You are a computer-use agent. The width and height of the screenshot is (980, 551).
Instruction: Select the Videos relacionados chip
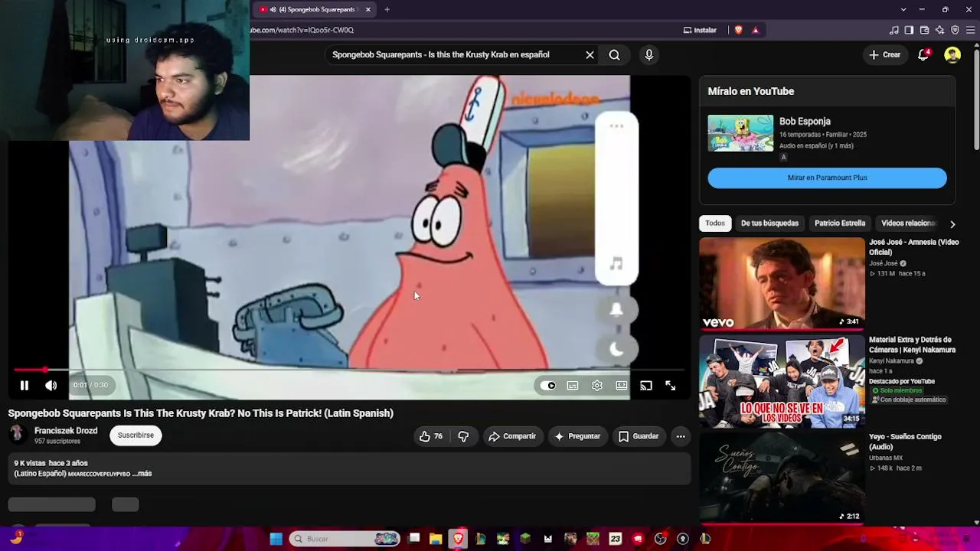909,223
